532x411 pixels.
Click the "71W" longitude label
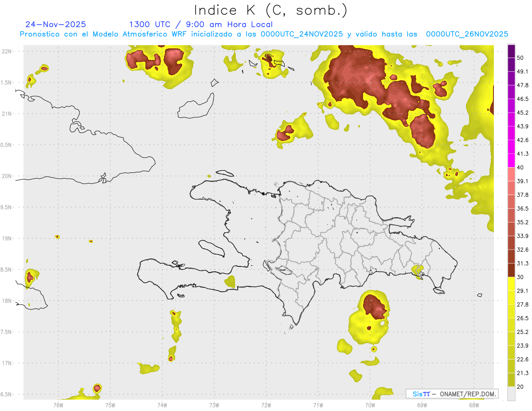(x=318, y=405)
